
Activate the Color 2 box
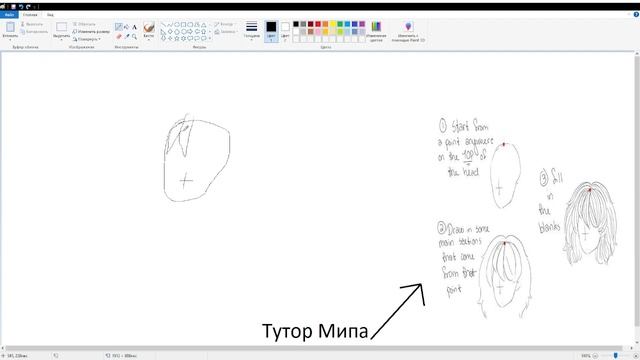click(285, 31)
